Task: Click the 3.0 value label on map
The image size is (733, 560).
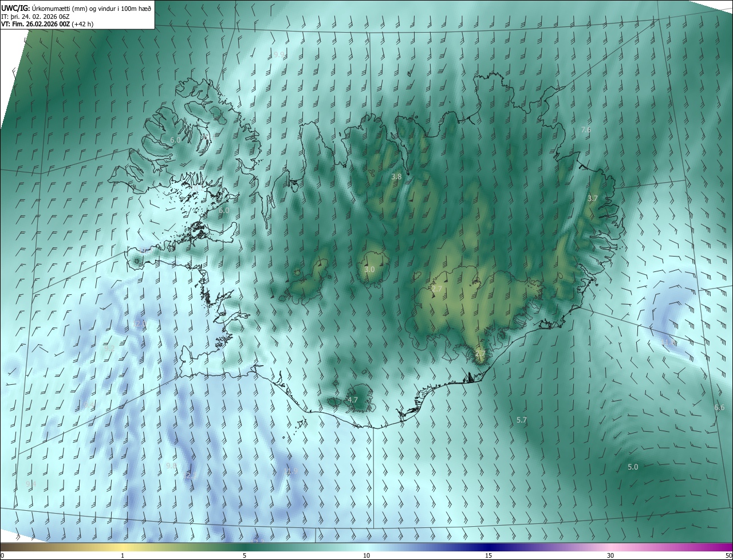Action: pos(369,269)
